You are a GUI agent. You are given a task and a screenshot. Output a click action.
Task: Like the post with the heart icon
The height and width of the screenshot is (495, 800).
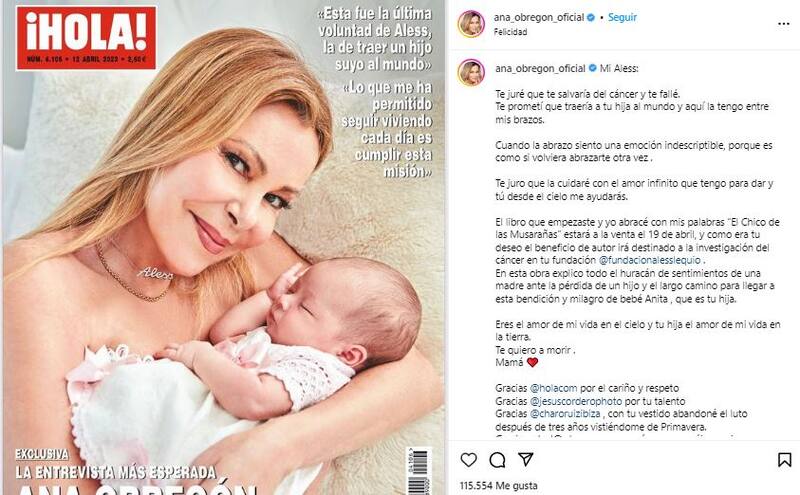tap(468, 460)
